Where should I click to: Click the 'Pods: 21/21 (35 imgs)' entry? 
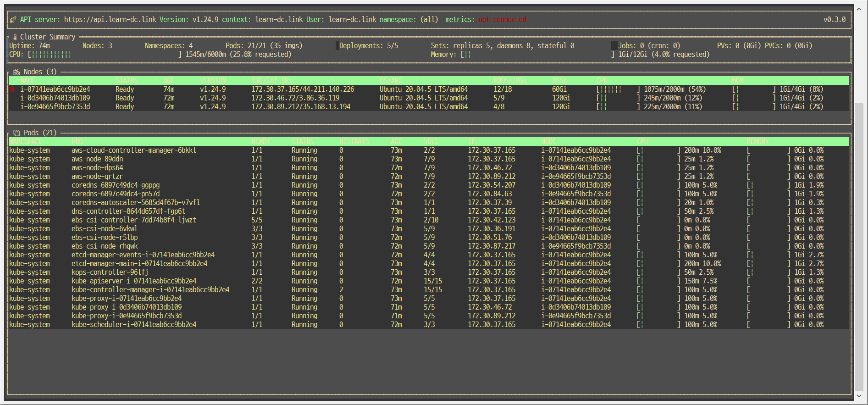[264, 46]
